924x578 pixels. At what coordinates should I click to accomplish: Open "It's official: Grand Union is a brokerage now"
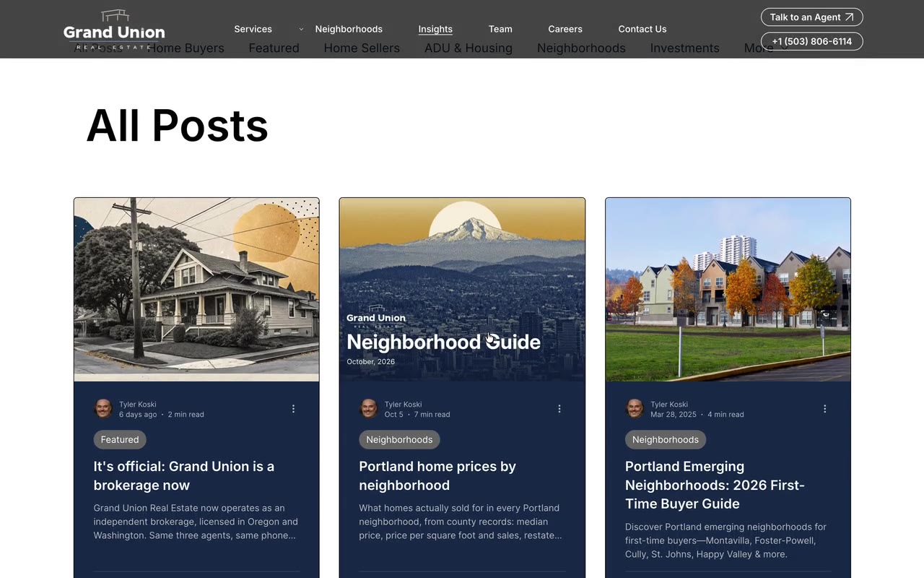(184, 476)
